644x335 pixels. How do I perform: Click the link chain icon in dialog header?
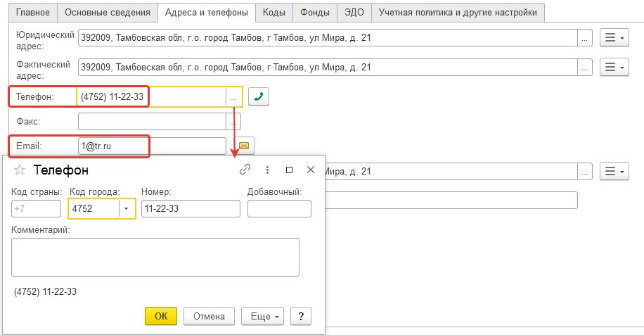click(245, 170)
